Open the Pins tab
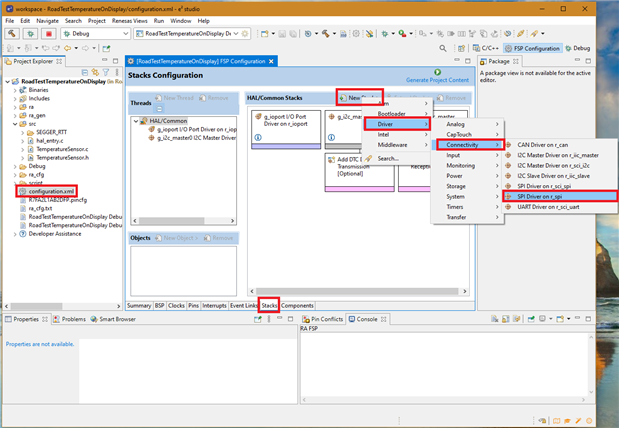This screenshot has height=428, width=619. click(x=193, y=305)
